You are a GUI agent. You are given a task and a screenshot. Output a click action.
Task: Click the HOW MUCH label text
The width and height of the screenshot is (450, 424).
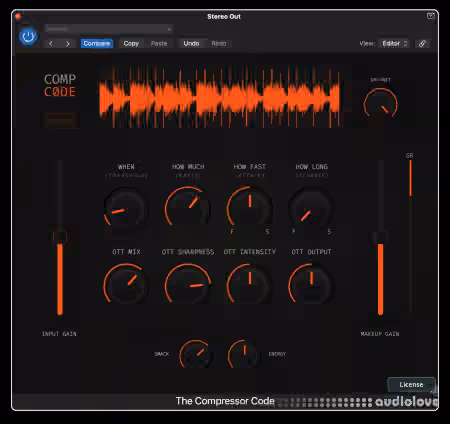[x=188, y=167]
